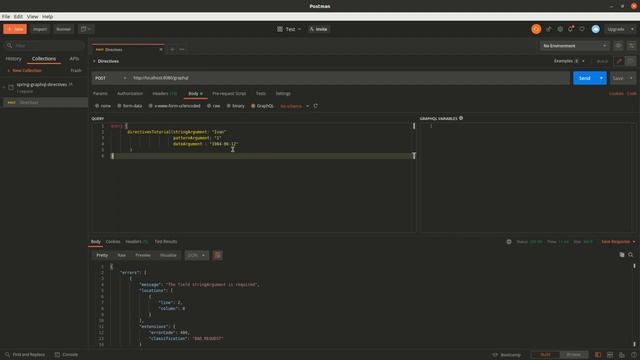Click the wrap lines icon in response toolbar
Image resolution: width=640 pixels, height=360 pixels.
(218, 255)
